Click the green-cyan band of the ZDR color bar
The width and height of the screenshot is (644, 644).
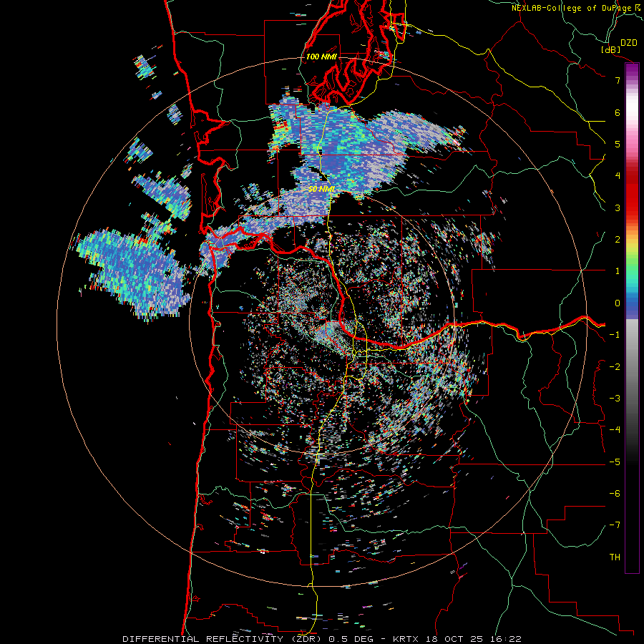(632, 277)
